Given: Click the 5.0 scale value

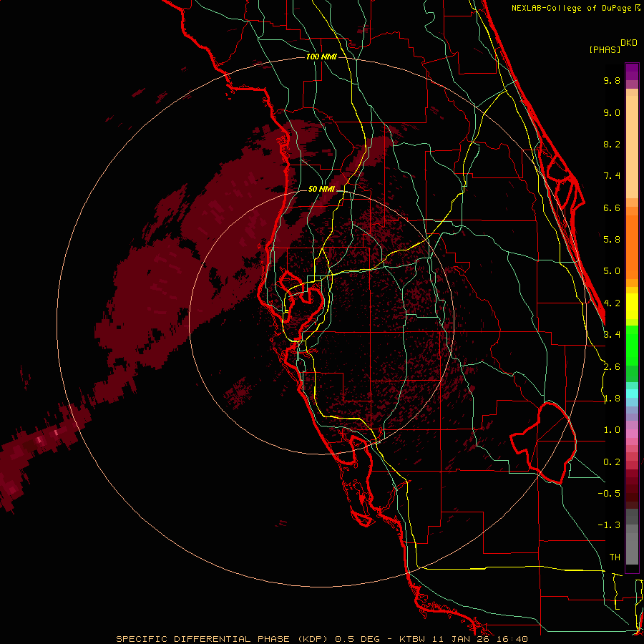Looking at the screenshot, I should click(612, 271).
